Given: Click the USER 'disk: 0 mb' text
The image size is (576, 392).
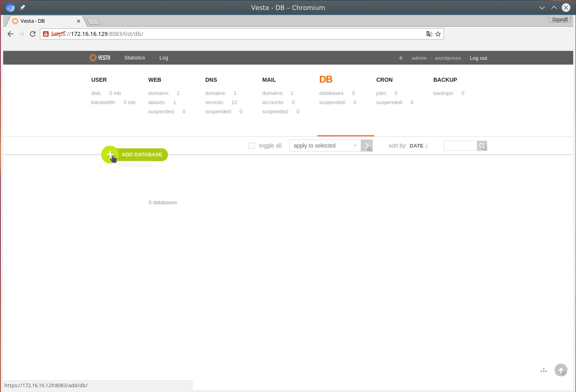Looking at the screenshot, I should (106, 93).
